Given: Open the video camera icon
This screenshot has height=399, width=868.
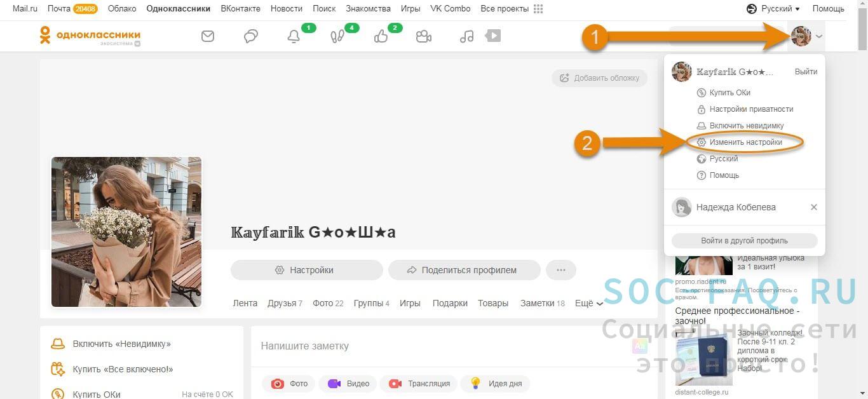Looking at the screenshot, I should pyautogui.click(x=424, y=37).
